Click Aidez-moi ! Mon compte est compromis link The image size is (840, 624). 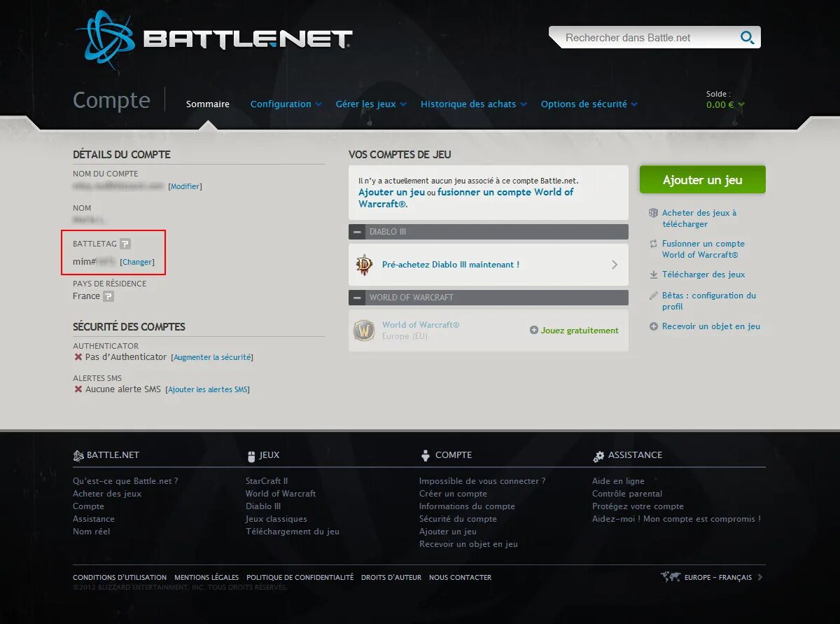(676, 519)
